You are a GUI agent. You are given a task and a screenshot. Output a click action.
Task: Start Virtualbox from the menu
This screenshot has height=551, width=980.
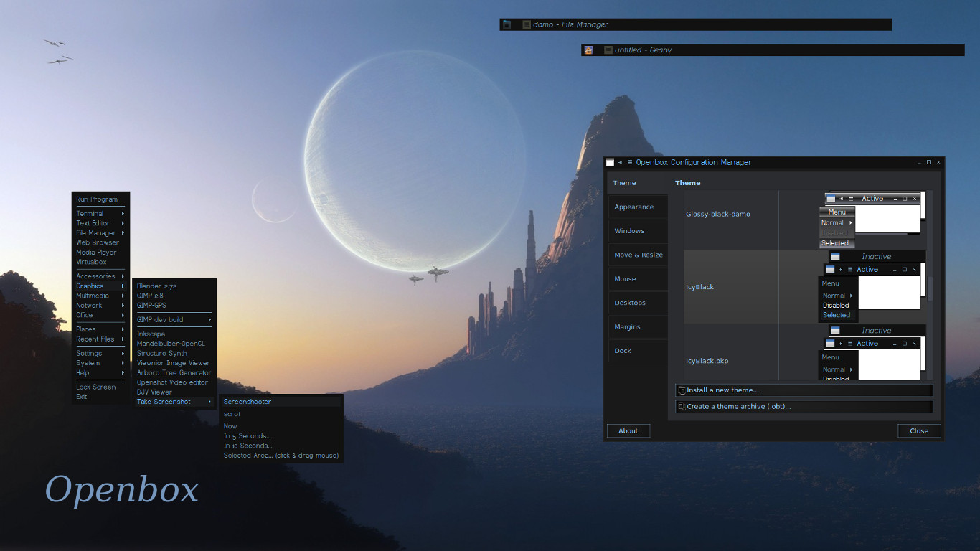pos(100,262)
